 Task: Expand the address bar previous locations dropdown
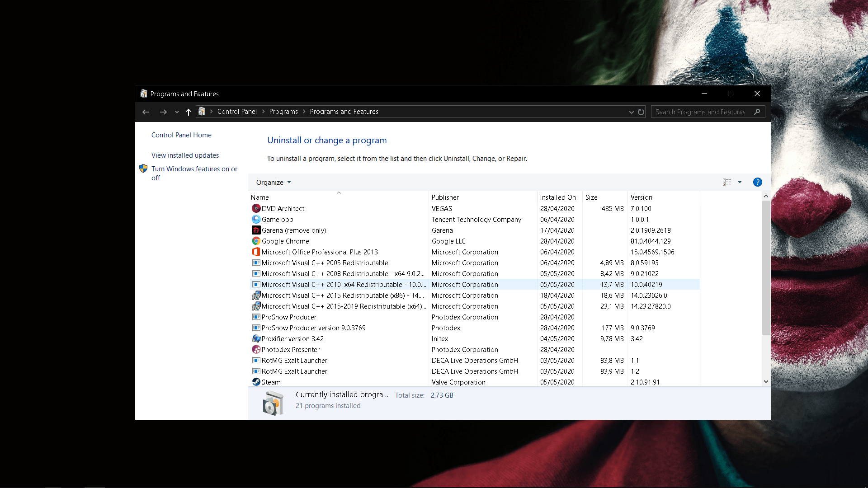[631, 112]
